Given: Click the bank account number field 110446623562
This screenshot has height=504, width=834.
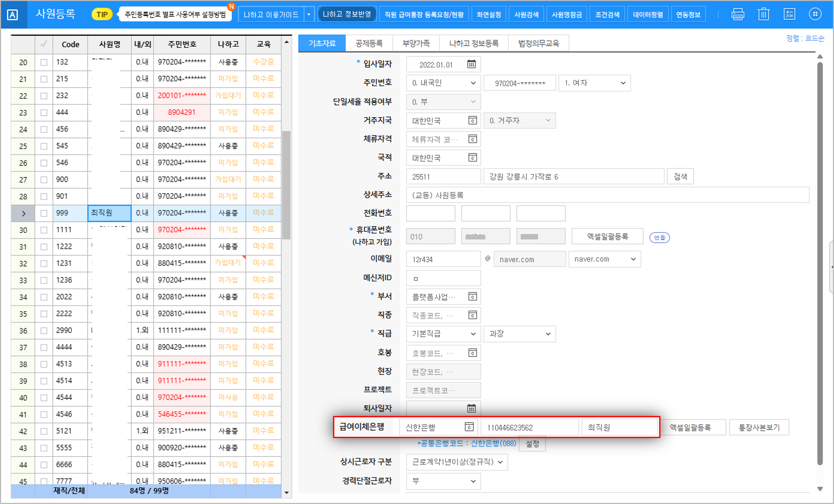Looking at the screenshot, I should tap(529, 427).
